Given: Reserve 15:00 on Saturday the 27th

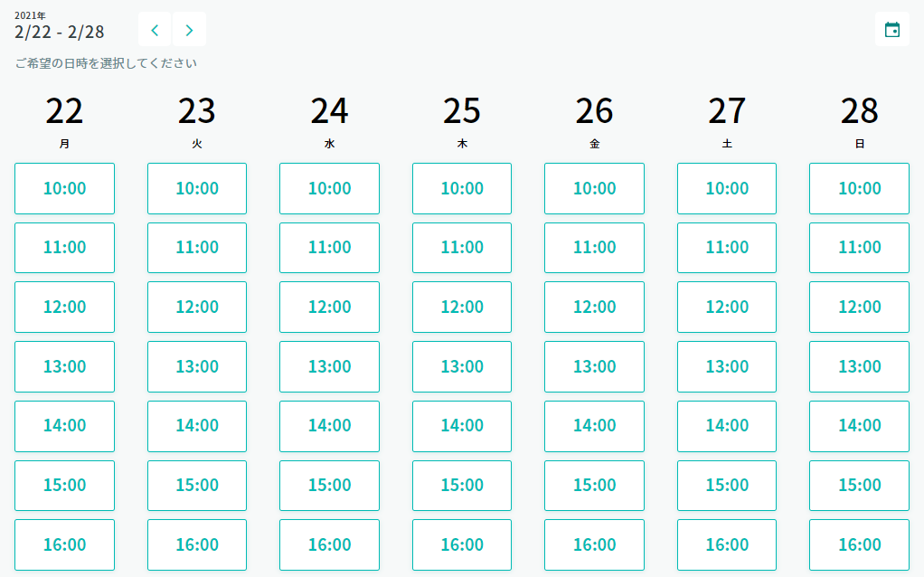Looking at the screenshot, I should point(727,486).
